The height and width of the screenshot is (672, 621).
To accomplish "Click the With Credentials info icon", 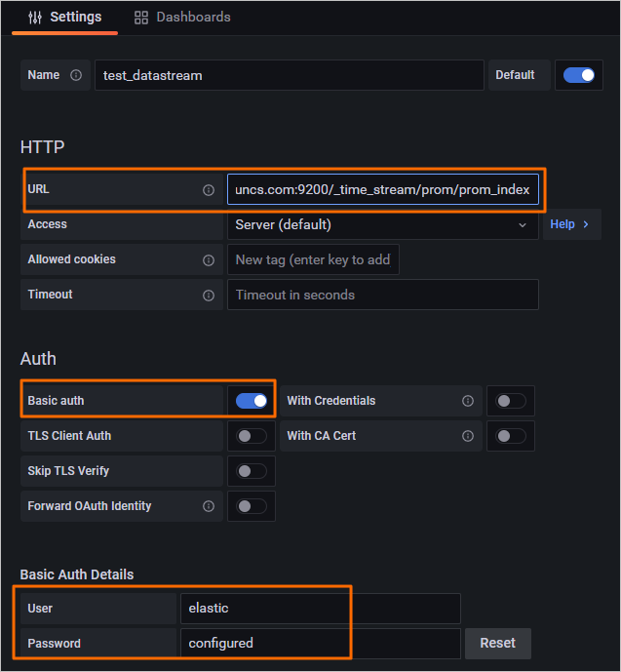I will tap(468, 401).
